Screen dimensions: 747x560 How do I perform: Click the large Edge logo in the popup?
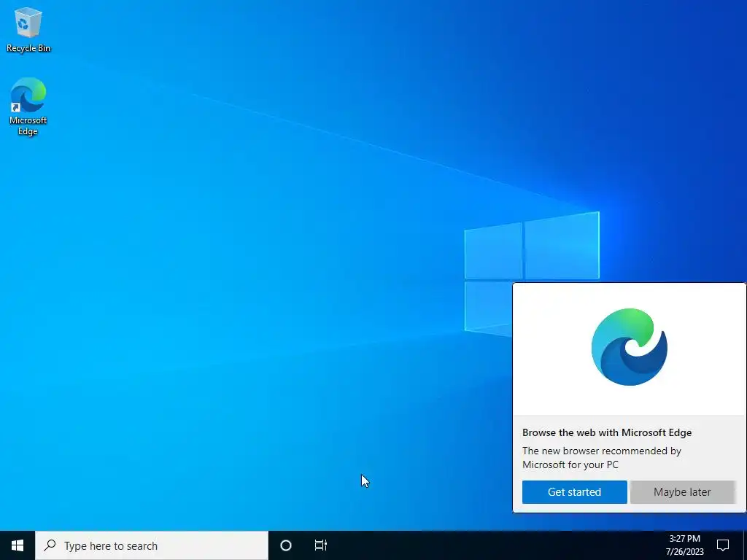pyautogui.click(x=630, y=346)
